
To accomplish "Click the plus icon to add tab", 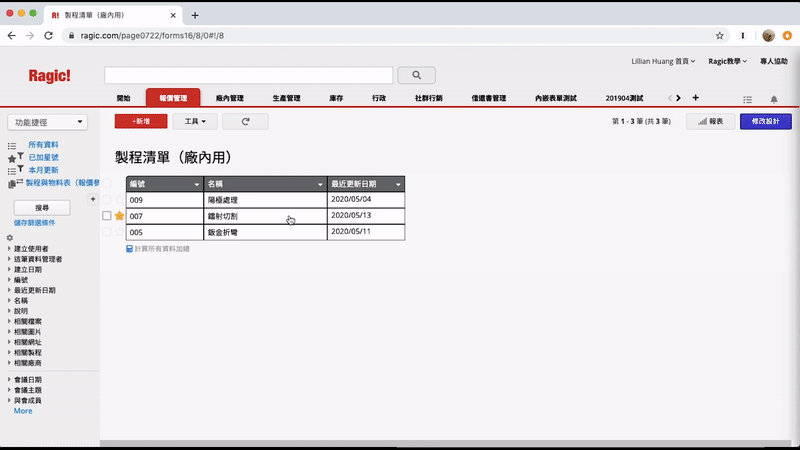I will (x=696, y=98).
